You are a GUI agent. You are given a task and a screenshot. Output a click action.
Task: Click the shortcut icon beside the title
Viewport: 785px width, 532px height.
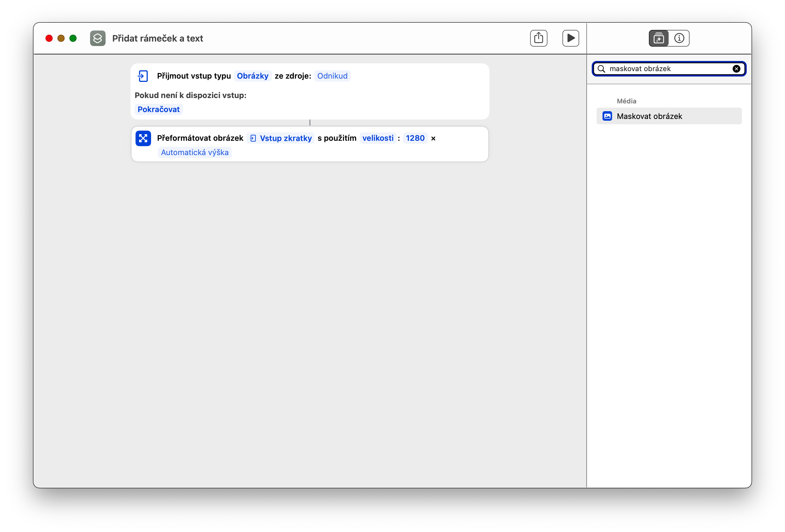coord(98,38)
